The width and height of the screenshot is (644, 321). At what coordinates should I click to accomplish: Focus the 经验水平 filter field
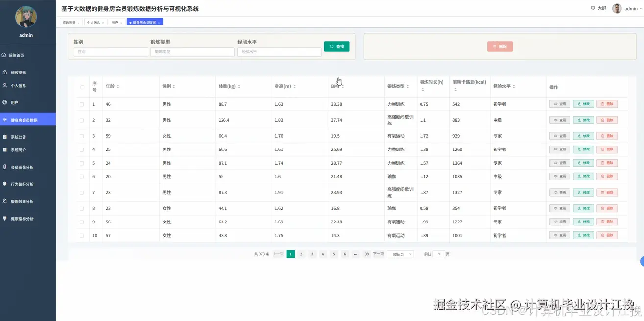(x=279, y=52)
